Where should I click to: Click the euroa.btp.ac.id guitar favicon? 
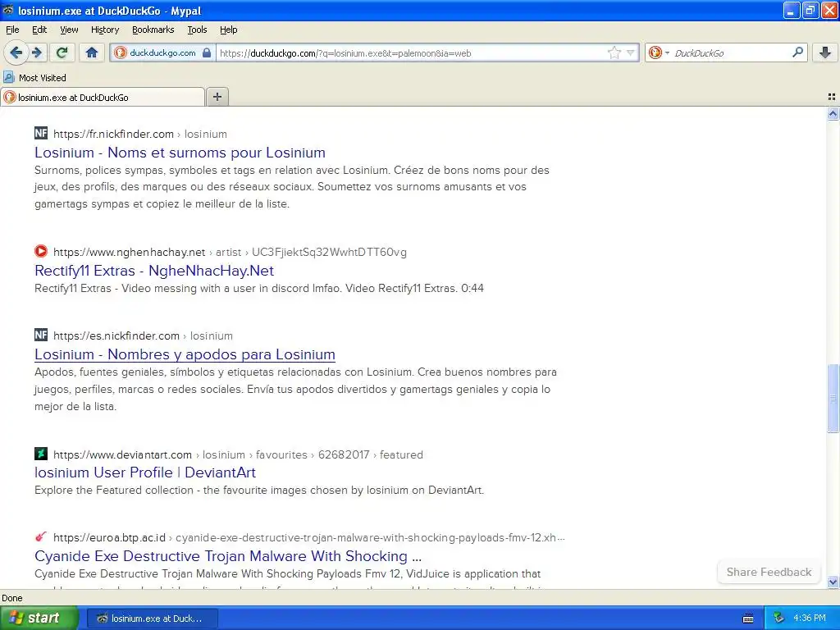(x=41, y=536)
